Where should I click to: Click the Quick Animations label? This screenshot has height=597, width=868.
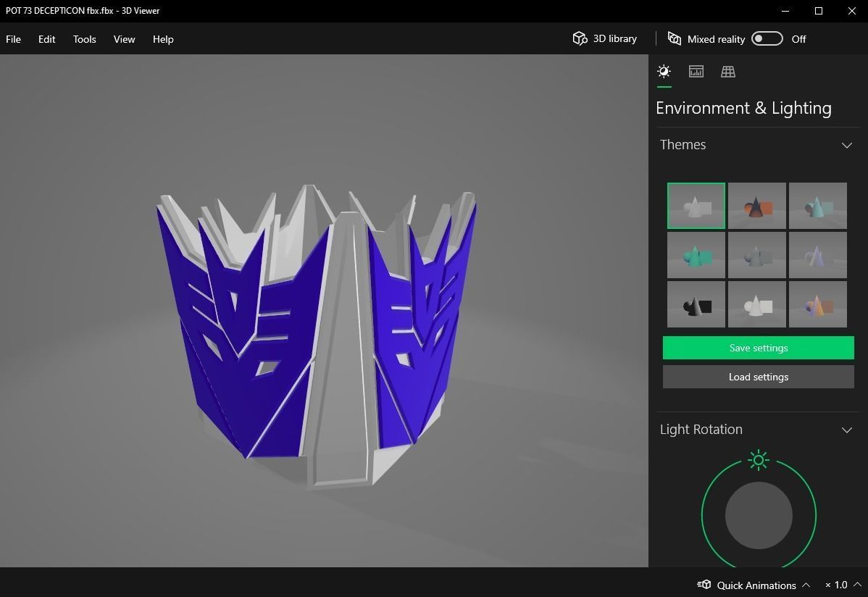pyautogui.click(x=756, y=585)
